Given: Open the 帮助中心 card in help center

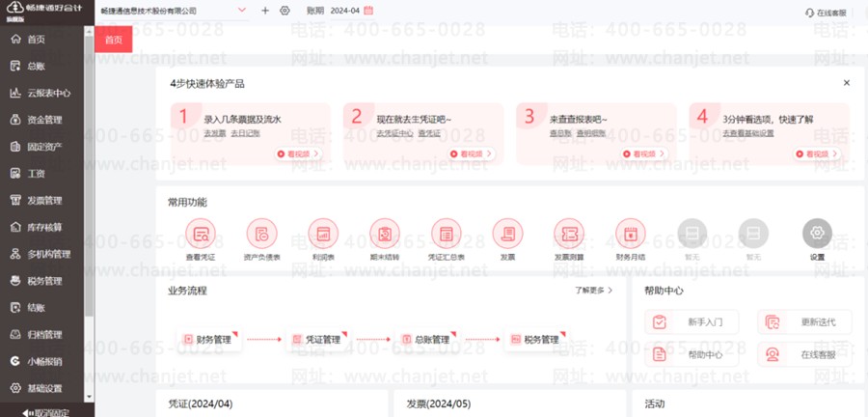Looking at the screenshot, I should [x=692, y=354].
